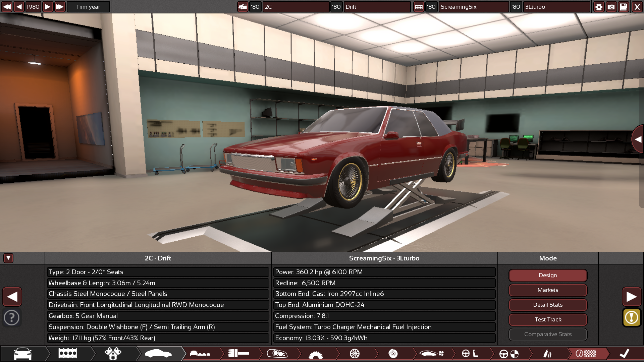Close the designer with the X button

(637, 7)
